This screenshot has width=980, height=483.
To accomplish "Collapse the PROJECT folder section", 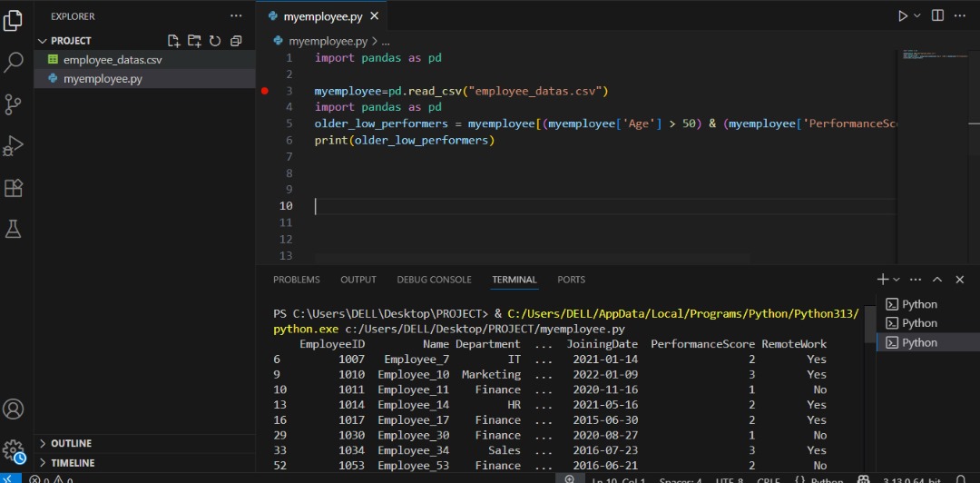I will pyautogui.click(x=43, y=41).
